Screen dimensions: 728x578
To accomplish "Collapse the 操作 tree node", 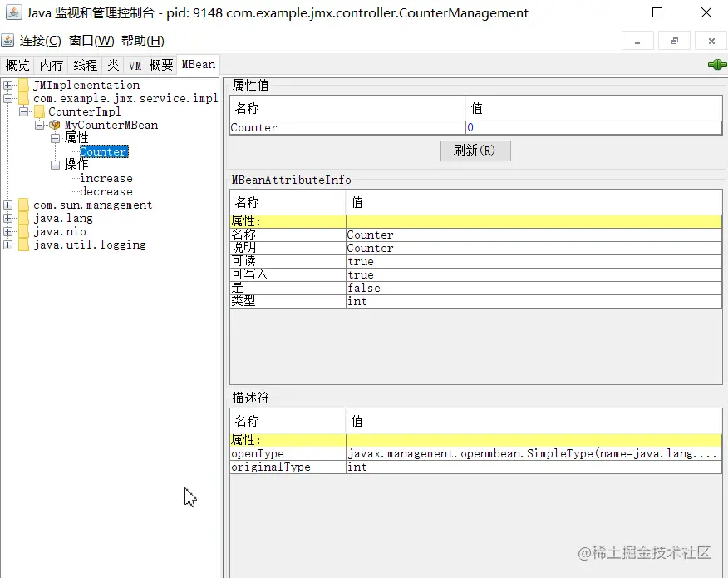I will click(55, 165).
